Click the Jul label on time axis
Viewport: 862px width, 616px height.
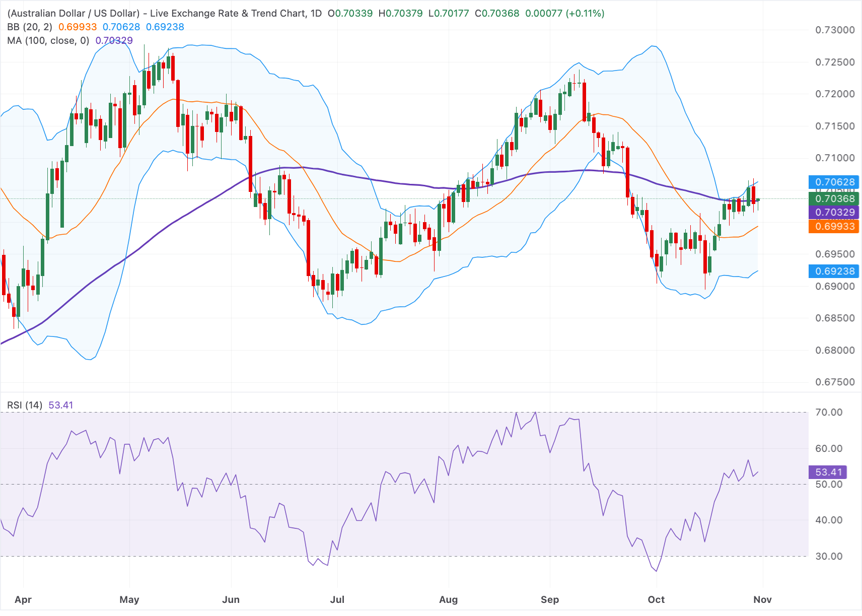[x=337, y=599]
